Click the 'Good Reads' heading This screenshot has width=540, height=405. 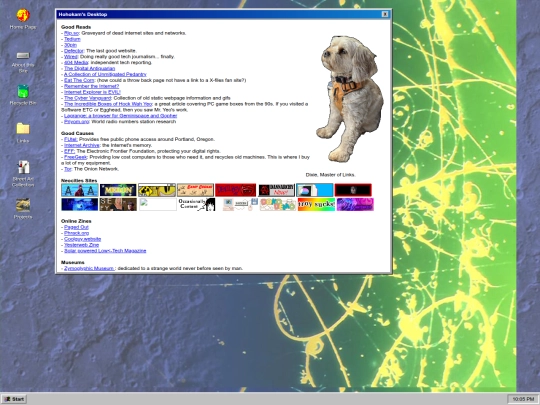[x=76, y=27]
